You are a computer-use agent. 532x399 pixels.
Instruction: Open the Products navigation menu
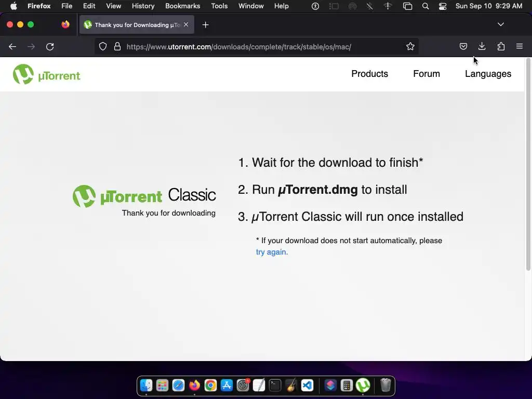tap(369, 74)
